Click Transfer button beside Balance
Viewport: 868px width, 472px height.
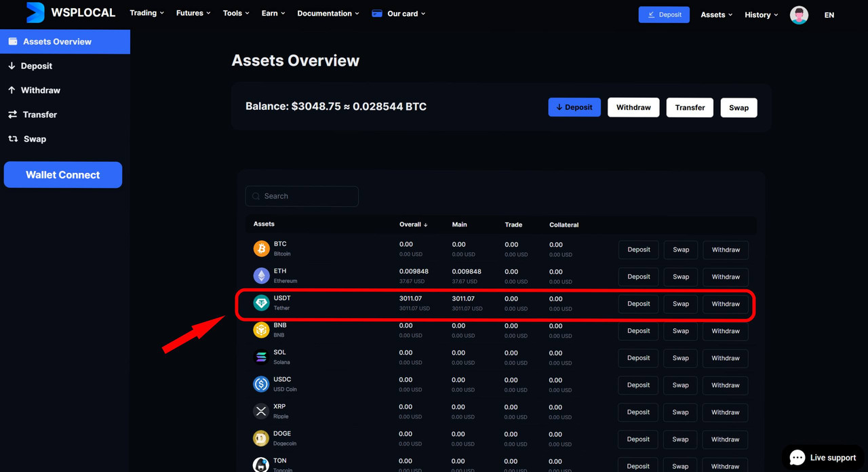(x=690, y=107)
